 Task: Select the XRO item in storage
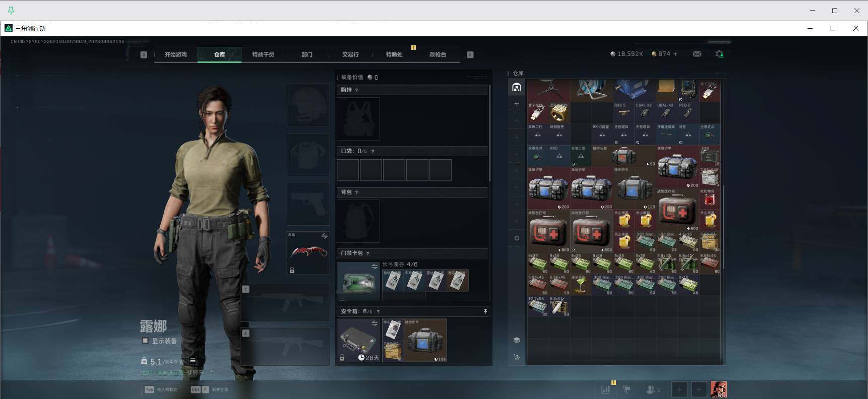559,156
